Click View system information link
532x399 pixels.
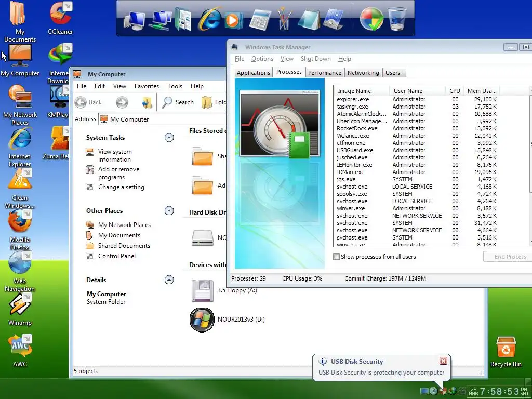click(x=115, y=155)
